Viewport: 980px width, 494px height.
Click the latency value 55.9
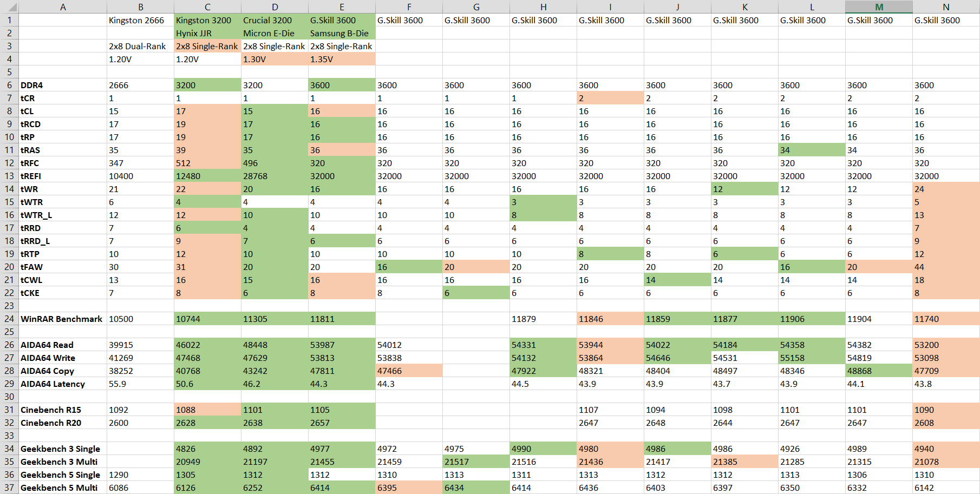click(x=140, y=384)
